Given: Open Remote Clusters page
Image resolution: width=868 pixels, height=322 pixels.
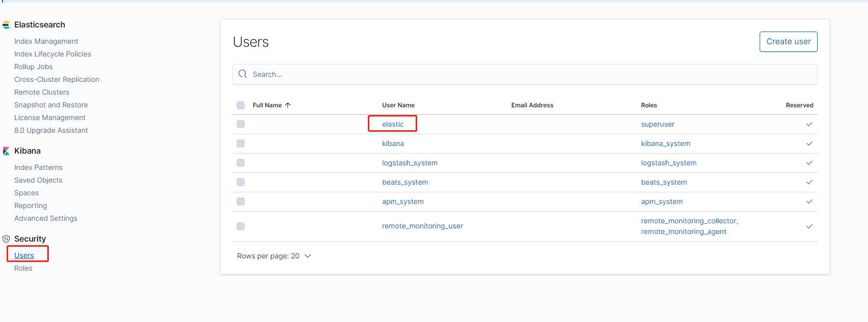Looking at the screenshot, I should pos(42,92).
